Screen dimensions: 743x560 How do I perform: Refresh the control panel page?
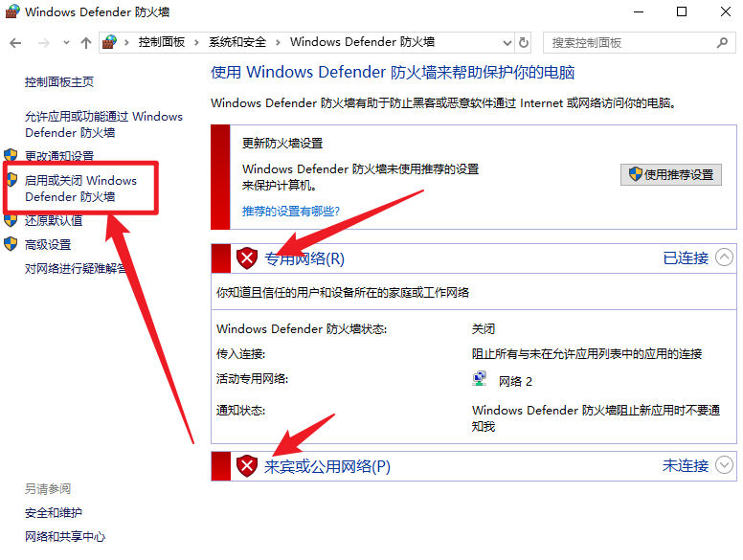(x=524, y=43)
